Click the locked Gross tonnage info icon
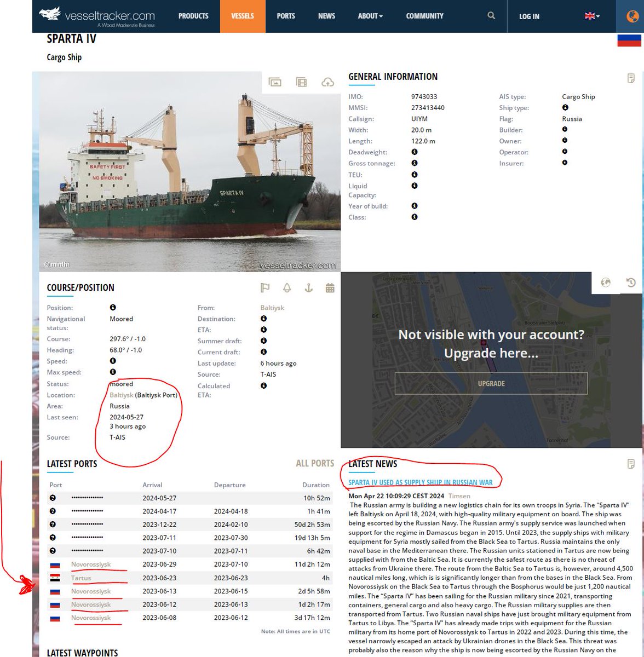Screen dimensions: 644x657 (x=415, y=163)
